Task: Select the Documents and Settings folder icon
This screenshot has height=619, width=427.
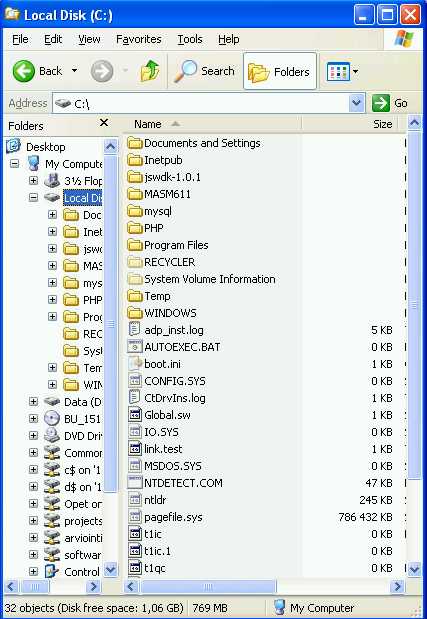Action: click(x=135, y=143)
